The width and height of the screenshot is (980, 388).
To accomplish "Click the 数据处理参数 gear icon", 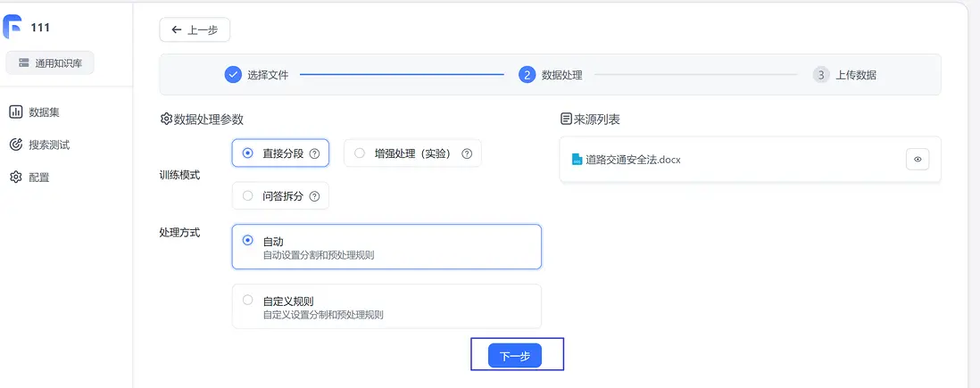I will tap(166, 119).
